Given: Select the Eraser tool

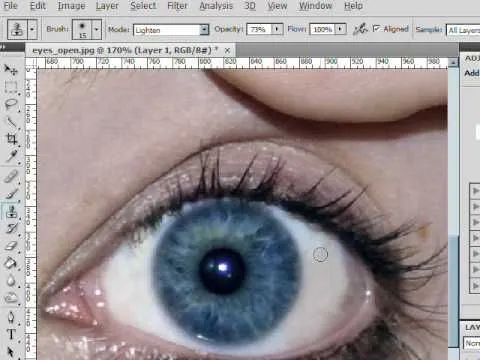Looking at the screenshot, I should coord(11,246).
